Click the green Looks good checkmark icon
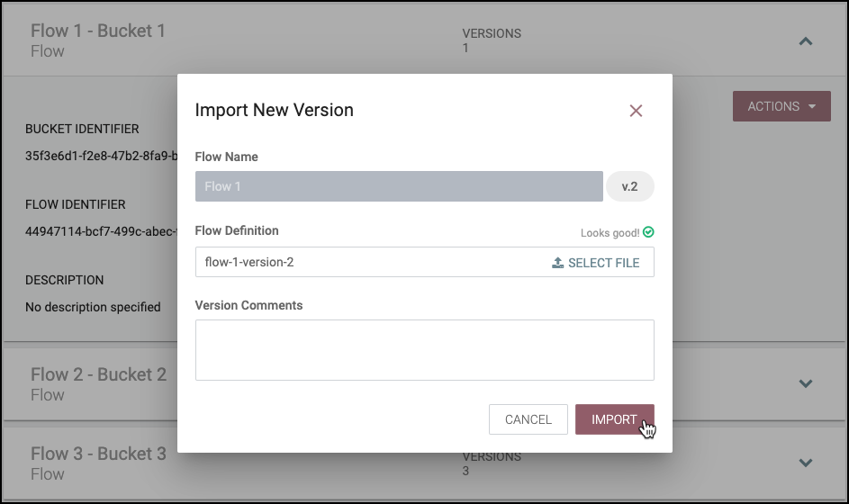This screenshot has width=849, height=504. [648, 232]
